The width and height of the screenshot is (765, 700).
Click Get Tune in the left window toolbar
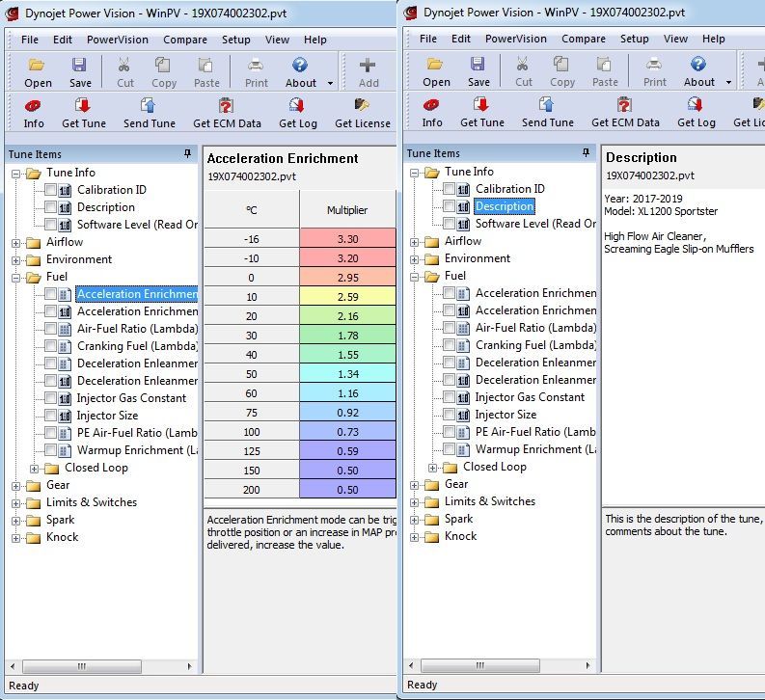pyautogui.click(x=84, y=113)
